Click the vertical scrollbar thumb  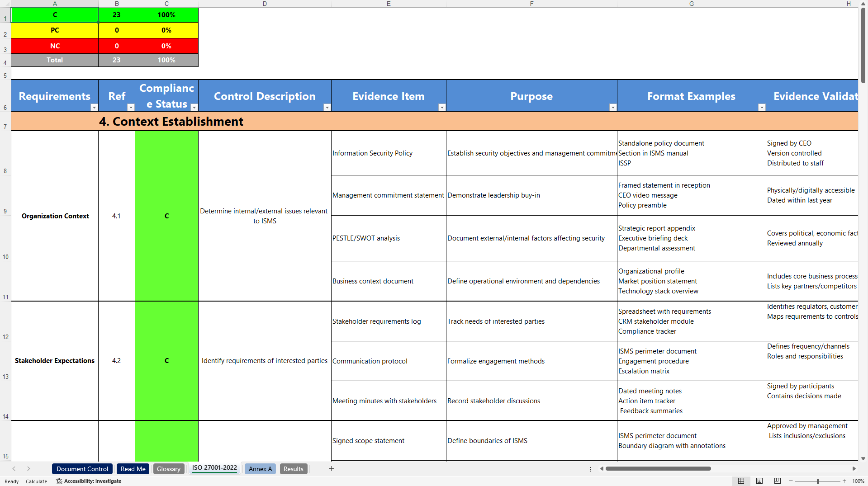[863, 45]
